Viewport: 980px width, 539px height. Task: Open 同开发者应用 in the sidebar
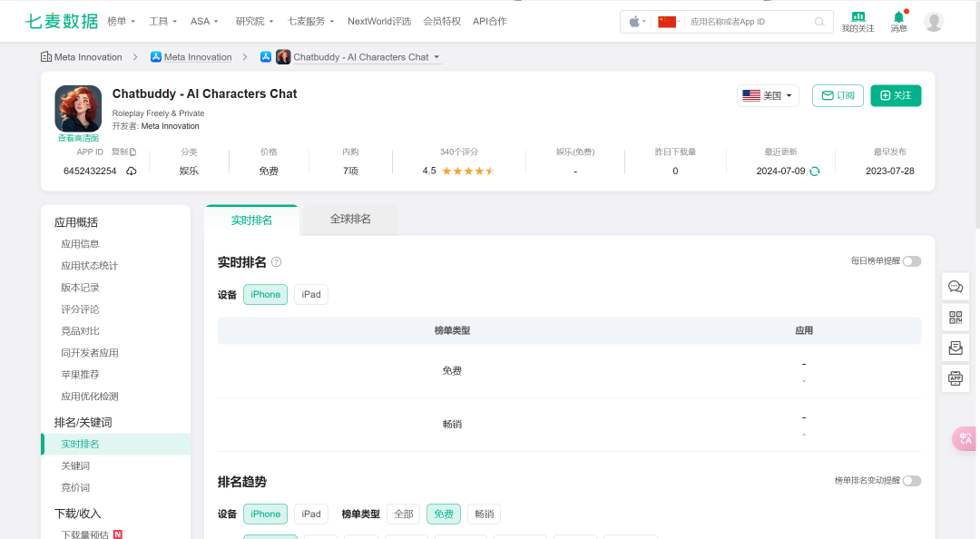(89, 353)
